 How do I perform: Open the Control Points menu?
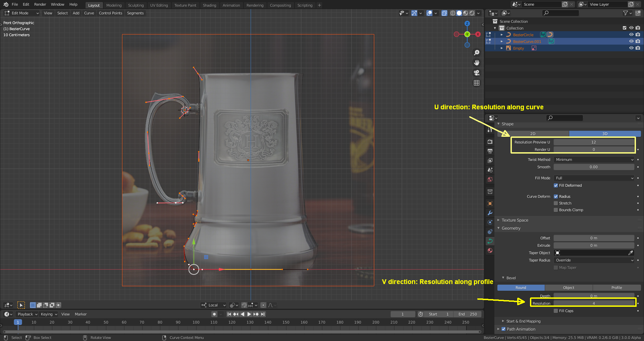(x=111, y=13)
